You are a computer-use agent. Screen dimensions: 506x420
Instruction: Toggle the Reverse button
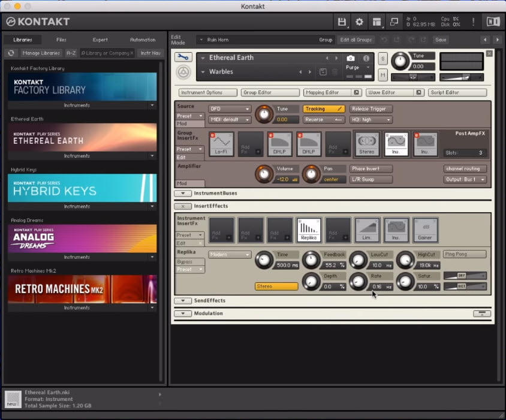324,120
